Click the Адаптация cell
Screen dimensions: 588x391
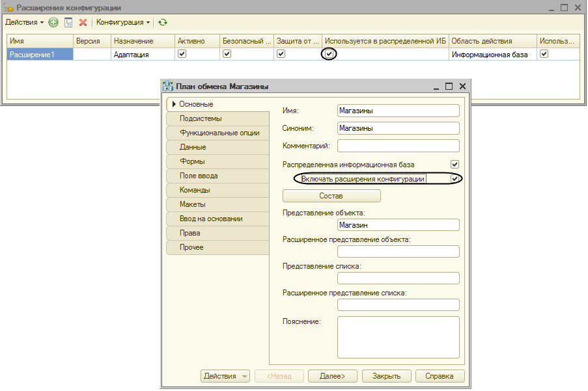coord(143,55)
